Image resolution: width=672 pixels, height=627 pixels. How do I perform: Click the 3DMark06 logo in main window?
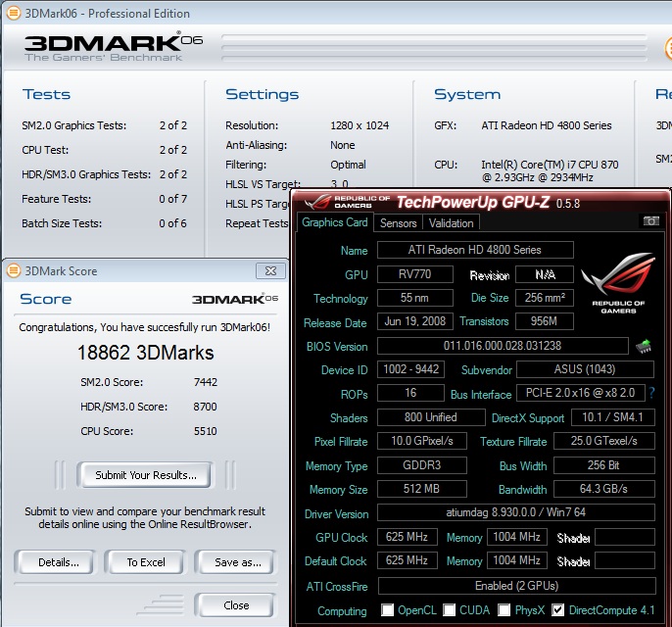click(x=114, y=46)
